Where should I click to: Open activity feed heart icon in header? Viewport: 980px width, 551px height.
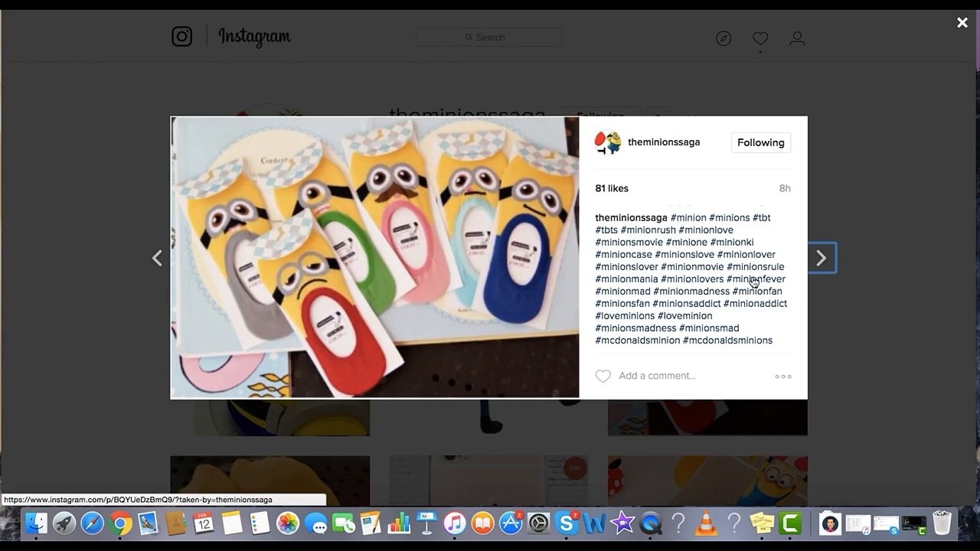(760, 38)
